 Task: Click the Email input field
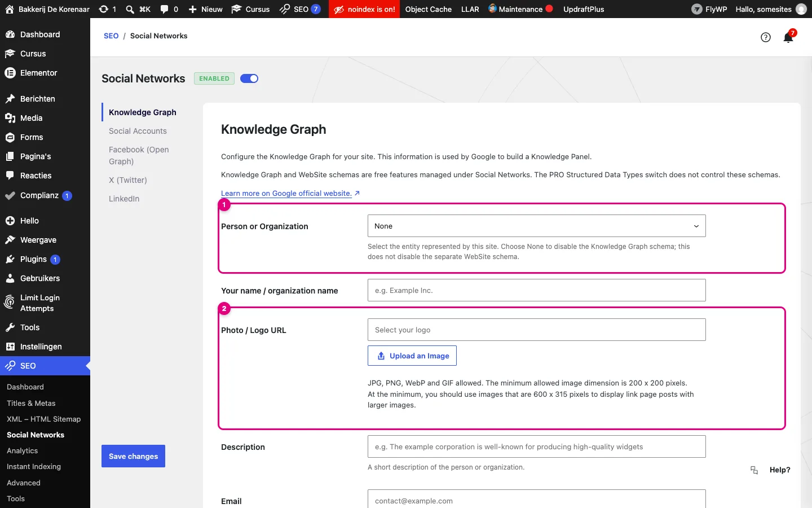click(x=536, y=499)
